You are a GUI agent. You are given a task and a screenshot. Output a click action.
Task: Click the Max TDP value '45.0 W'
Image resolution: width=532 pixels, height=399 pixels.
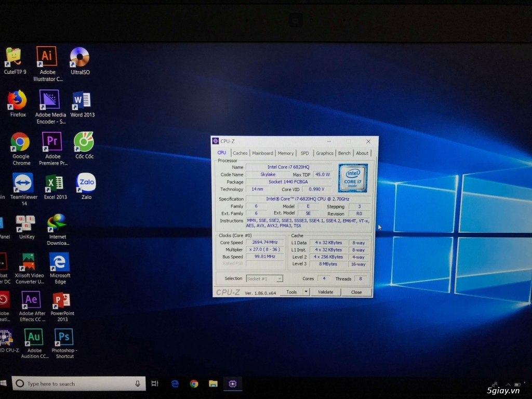tap(322, 175)
